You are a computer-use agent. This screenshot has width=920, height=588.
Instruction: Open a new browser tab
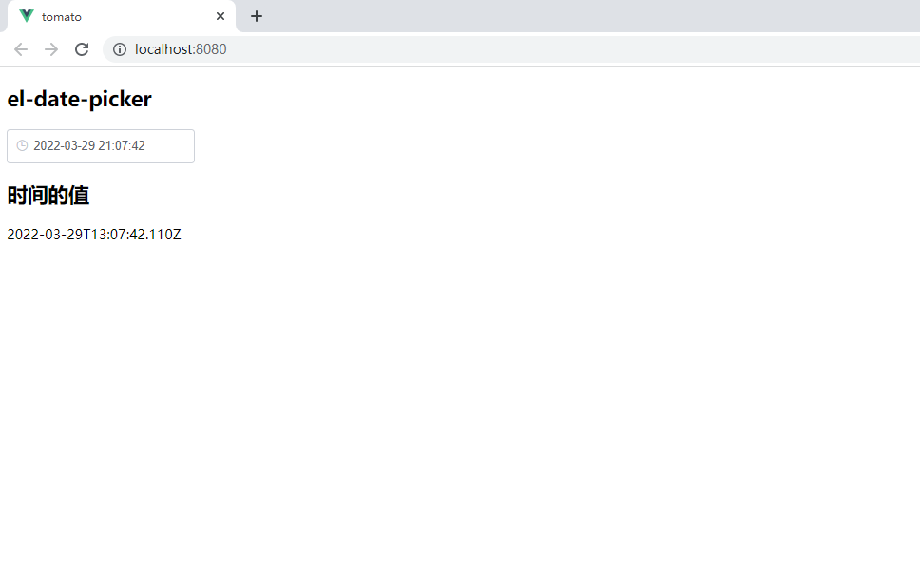(256, 16)
